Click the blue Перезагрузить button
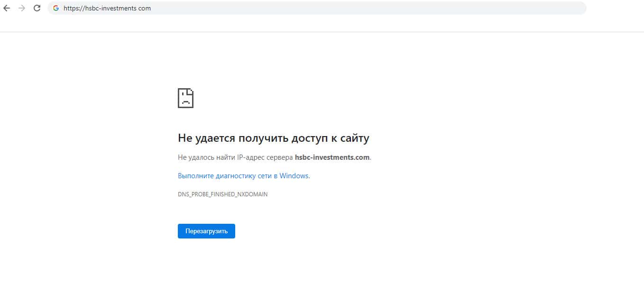Viewport: 644px width, 302px height. (206, 231)
